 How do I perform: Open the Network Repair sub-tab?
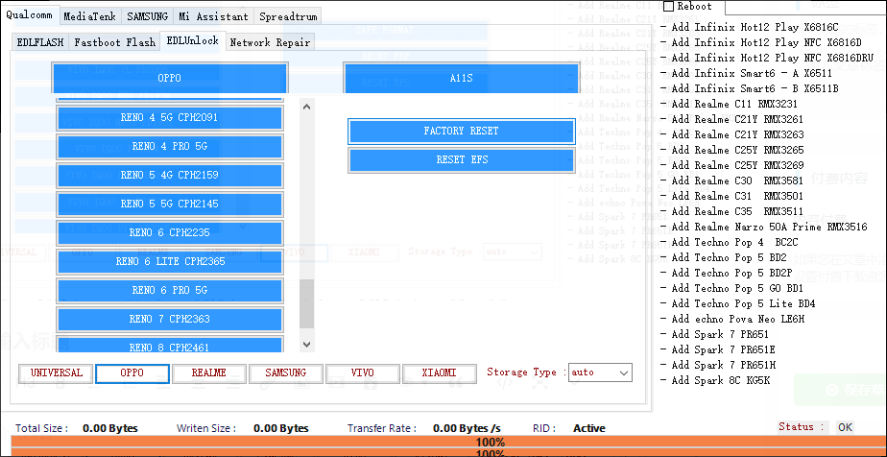(269, 42)
